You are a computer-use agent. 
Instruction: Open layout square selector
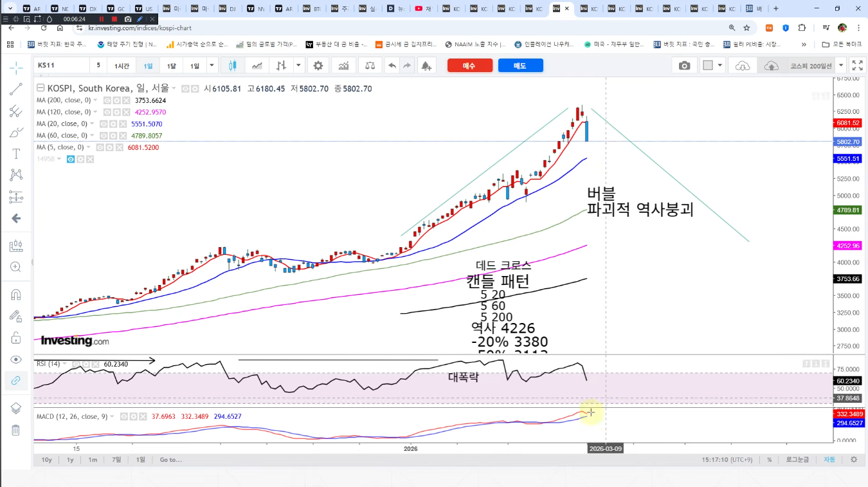[708, 66]
